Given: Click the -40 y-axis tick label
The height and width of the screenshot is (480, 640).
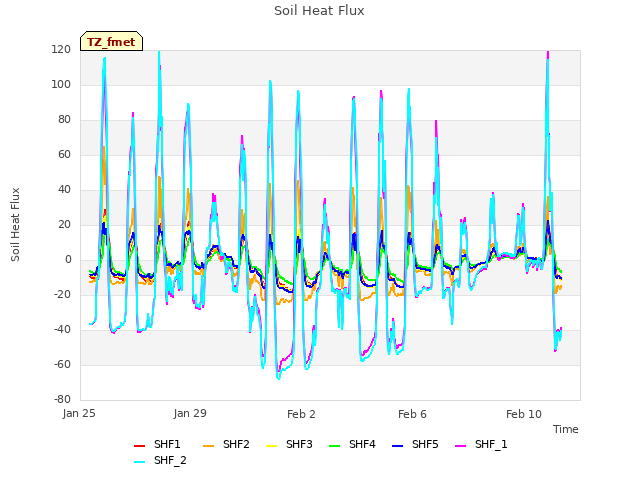Looking at the screenshot, I should pos(62,329).
